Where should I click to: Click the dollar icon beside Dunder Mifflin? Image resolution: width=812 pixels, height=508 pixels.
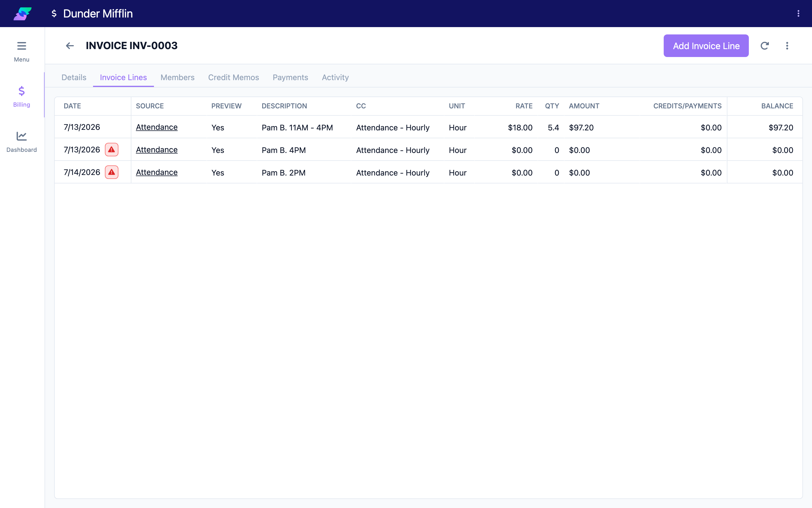[54, 14]
